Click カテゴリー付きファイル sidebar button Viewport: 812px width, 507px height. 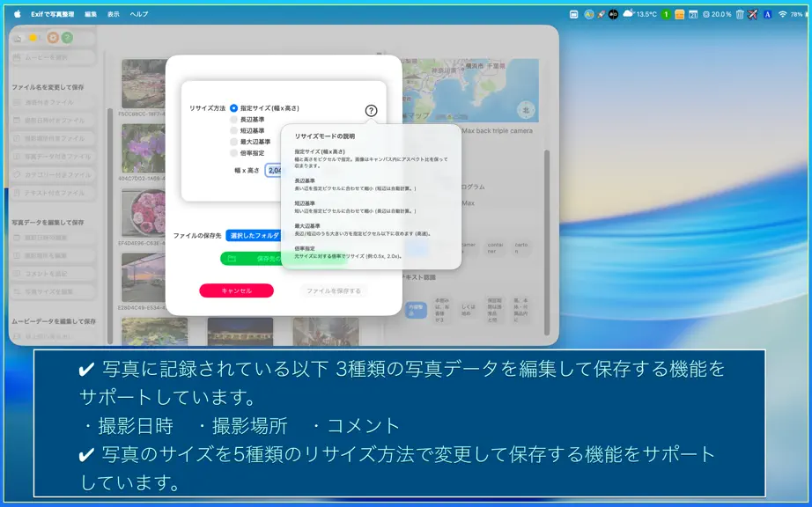(x=53, y=175)
